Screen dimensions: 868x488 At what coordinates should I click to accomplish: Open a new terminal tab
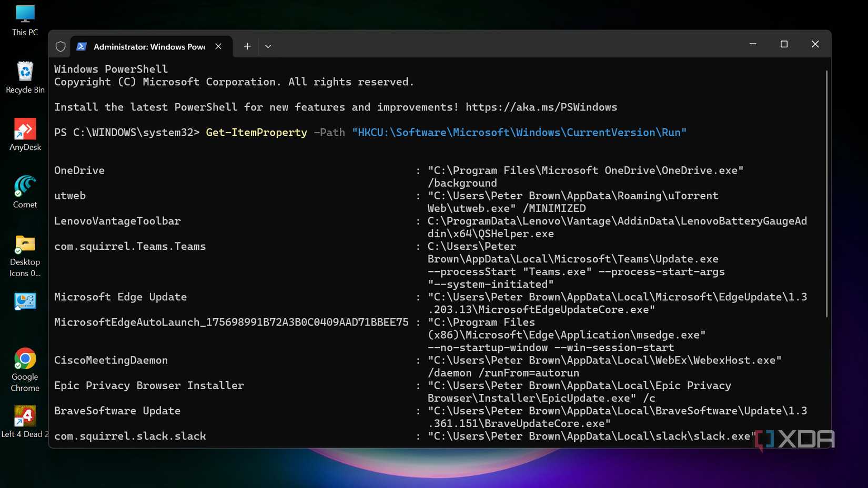tap(247, 46)
